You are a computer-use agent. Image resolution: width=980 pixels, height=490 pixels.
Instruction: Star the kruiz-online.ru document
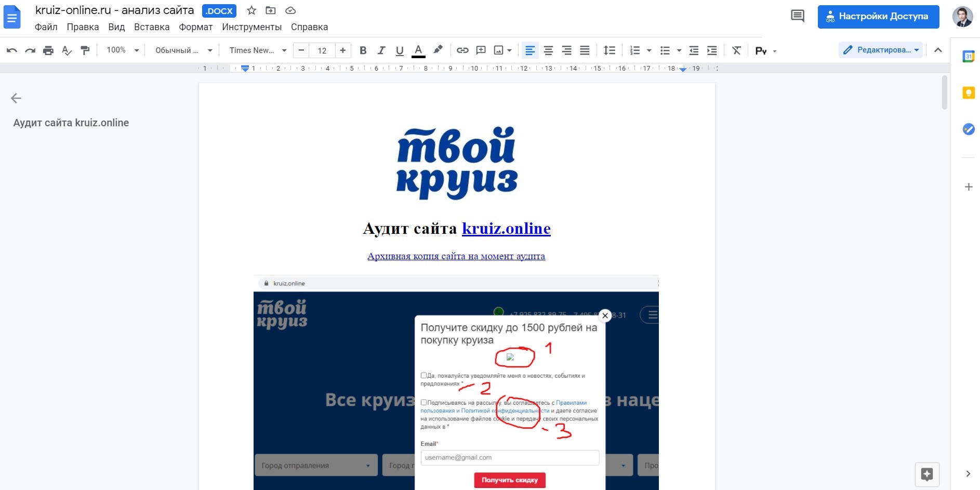[251, 10]
